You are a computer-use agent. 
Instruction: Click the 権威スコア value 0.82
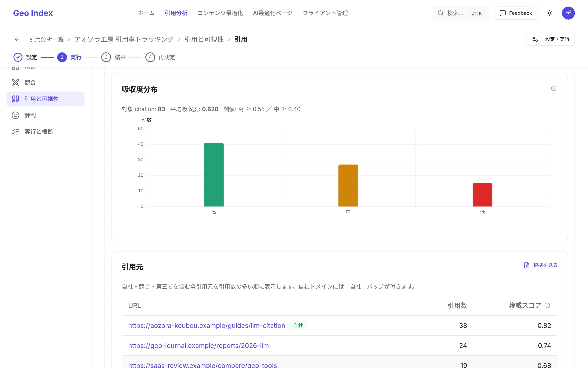click(544, 325)
